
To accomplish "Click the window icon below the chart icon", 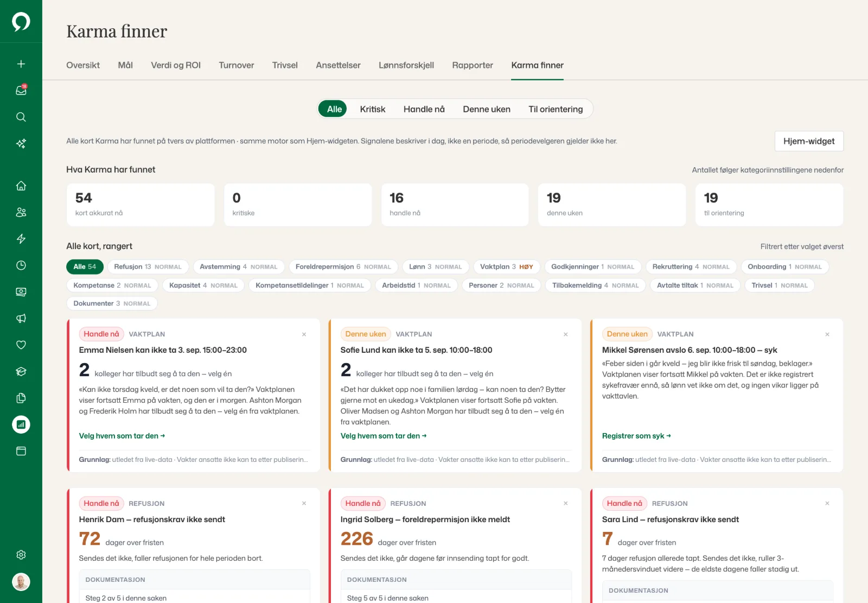I will tap(21, 451).
